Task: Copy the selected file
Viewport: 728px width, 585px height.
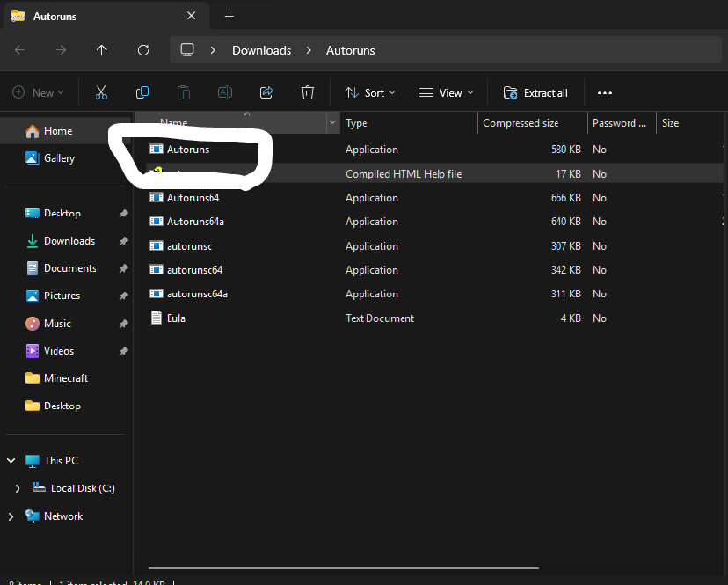Action: point(142,93)
